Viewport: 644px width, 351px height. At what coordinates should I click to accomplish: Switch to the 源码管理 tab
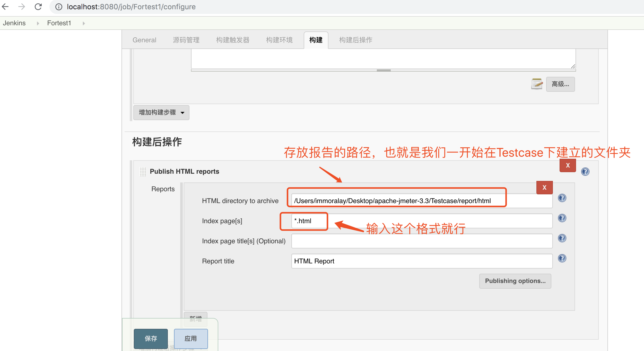[x=186, y=40]
